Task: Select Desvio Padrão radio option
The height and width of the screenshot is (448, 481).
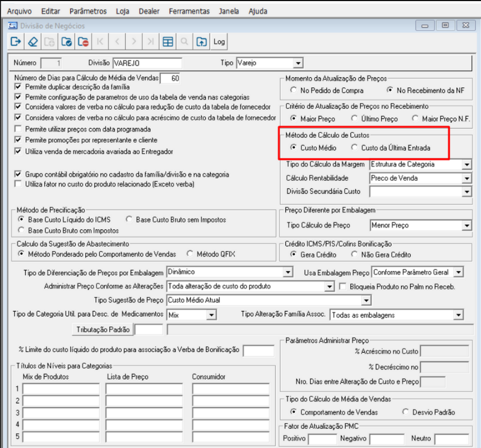Action: pyautogui.click(x=405, y=412)
